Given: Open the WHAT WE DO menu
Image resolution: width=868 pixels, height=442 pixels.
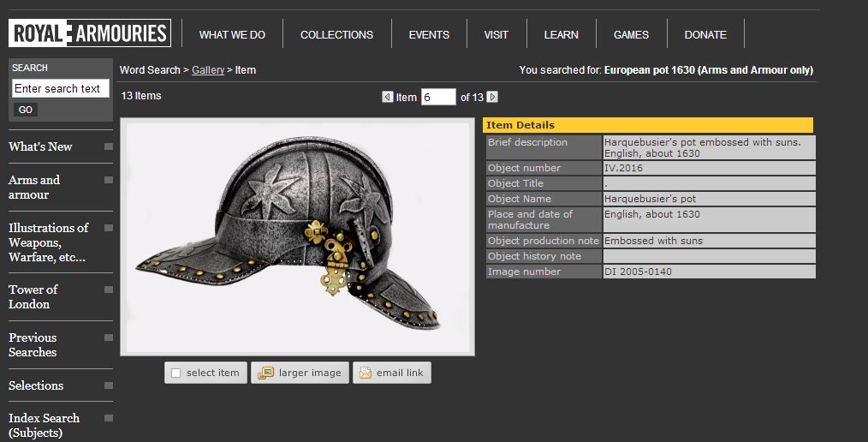Looking at the screenshot, I should click(232, 35).
